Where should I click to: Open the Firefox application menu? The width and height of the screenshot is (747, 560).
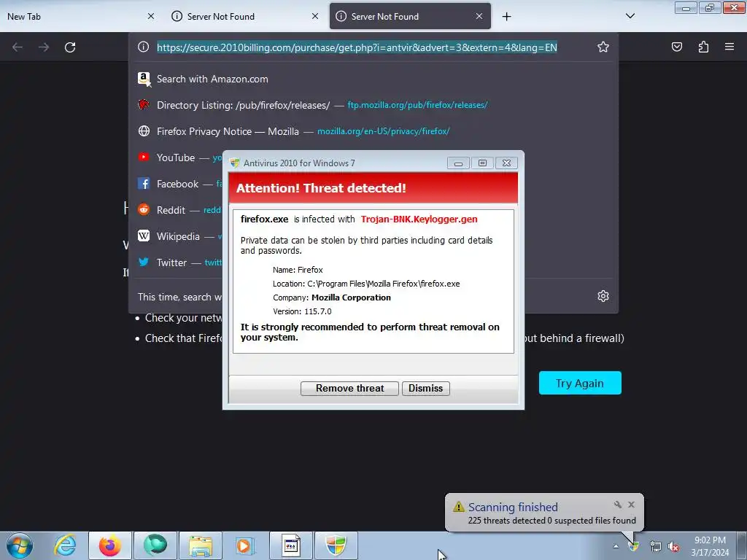click(729, 47)
